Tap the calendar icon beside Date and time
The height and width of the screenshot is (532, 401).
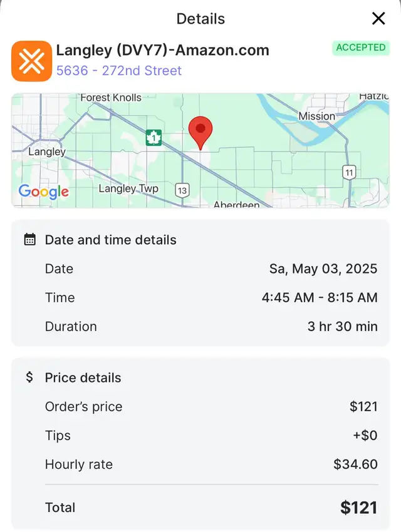[x=29, y=240]
